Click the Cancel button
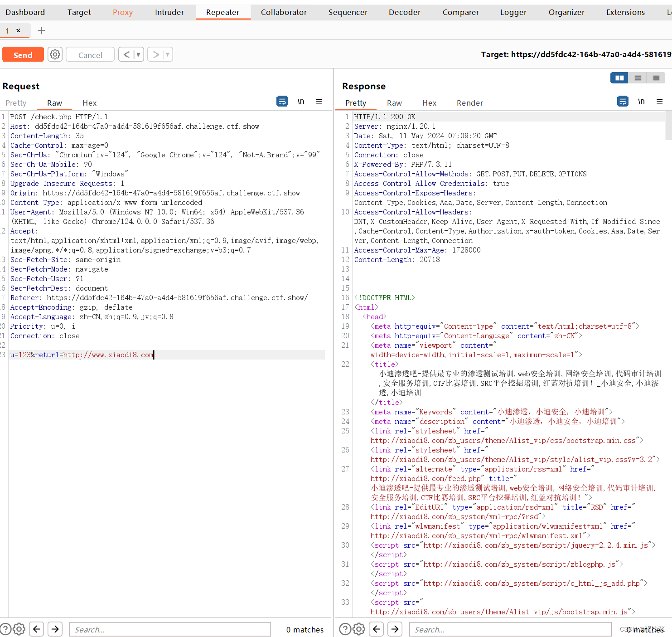672x637 pixels. tap(90, 54)
